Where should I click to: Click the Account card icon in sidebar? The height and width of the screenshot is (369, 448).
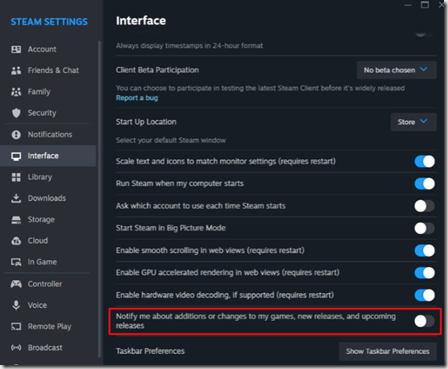tap(16, 49)
